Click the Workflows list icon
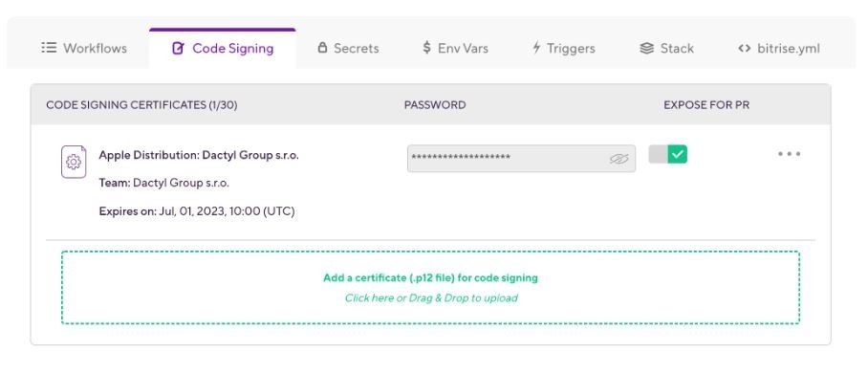868x374 pixels. (x=49, y=48)
